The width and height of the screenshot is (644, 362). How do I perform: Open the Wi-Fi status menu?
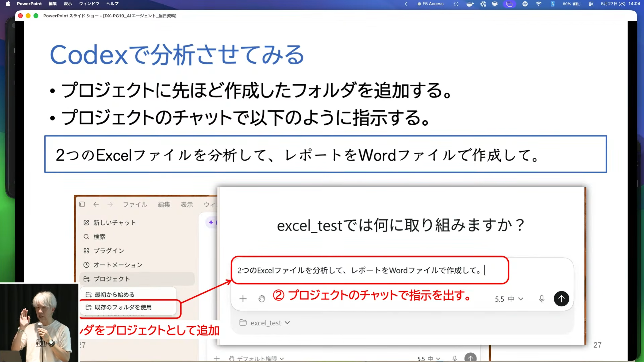click(539, 4)
